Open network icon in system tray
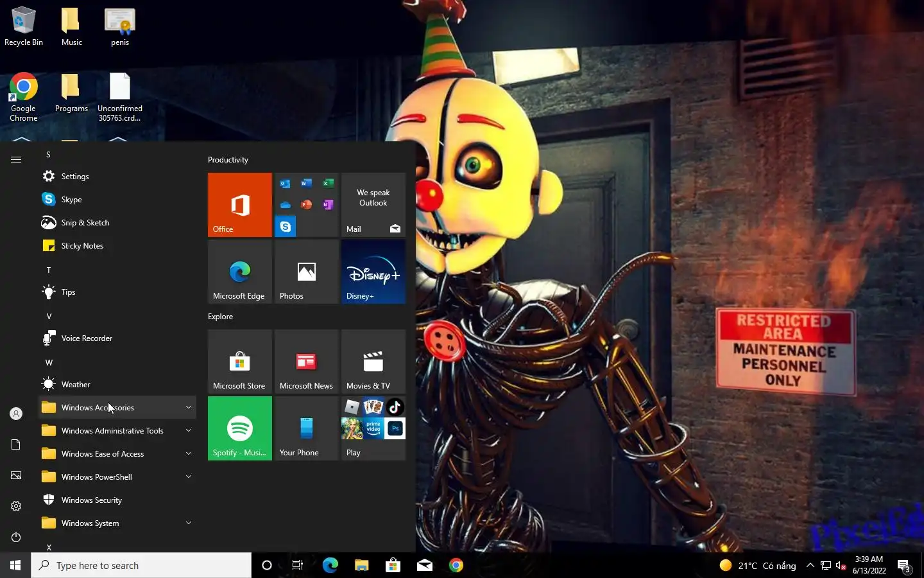Viewport: 924px width, 578px height. [826, 566]
